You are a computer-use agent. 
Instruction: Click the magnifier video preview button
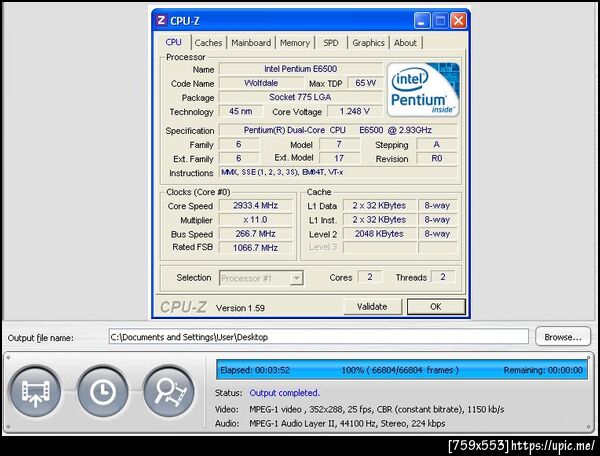point(169,392)
